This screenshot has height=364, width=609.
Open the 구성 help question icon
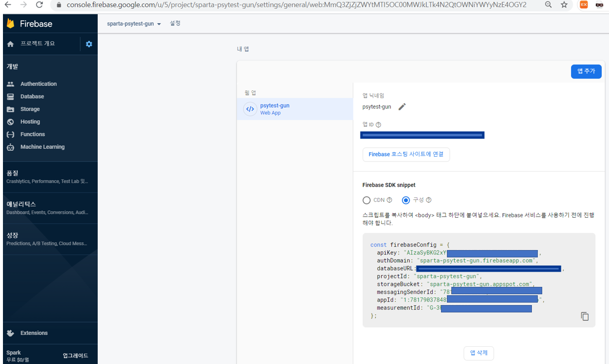(x=429, y=200)
